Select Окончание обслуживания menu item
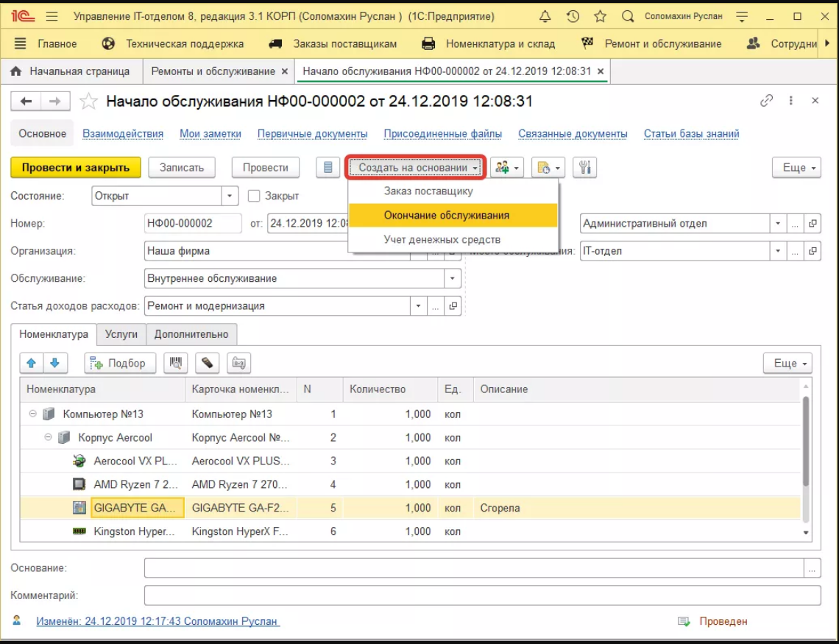 click(x=446, y=216)
